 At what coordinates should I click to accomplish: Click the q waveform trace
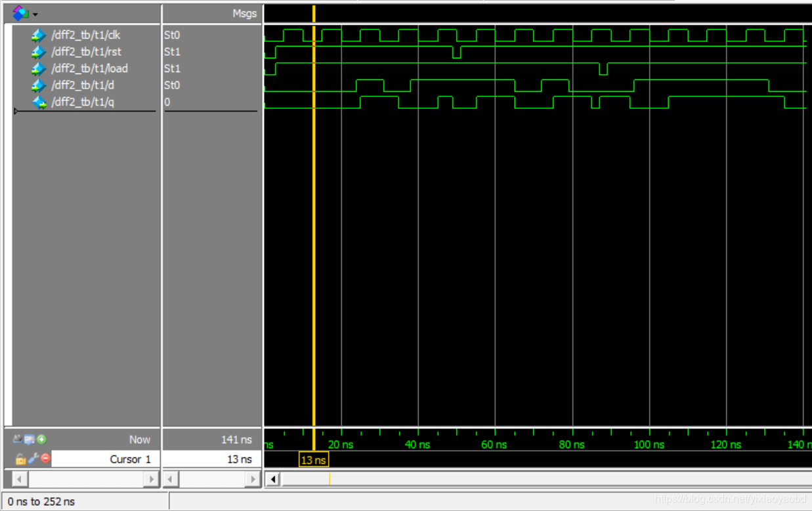tap(535, 102)
